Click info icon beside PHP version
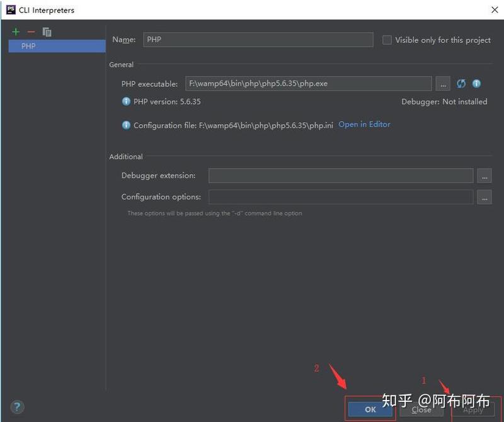 click(126, 101)
